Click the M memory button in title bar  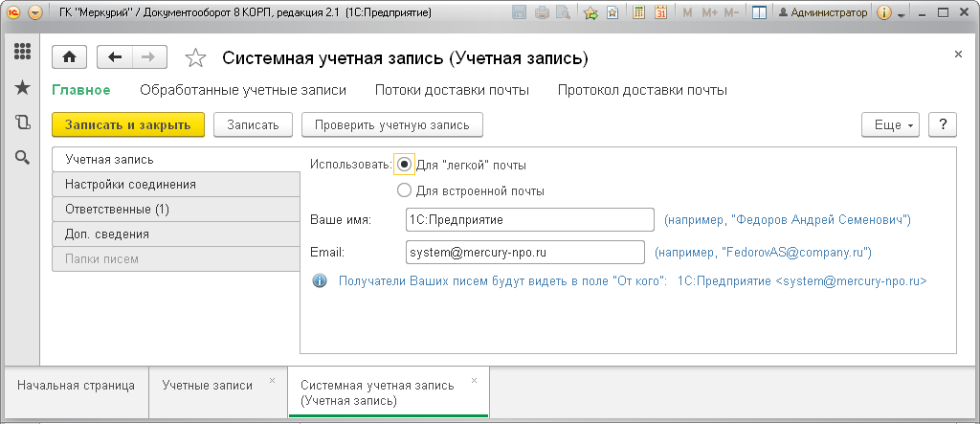click(687, 12)
